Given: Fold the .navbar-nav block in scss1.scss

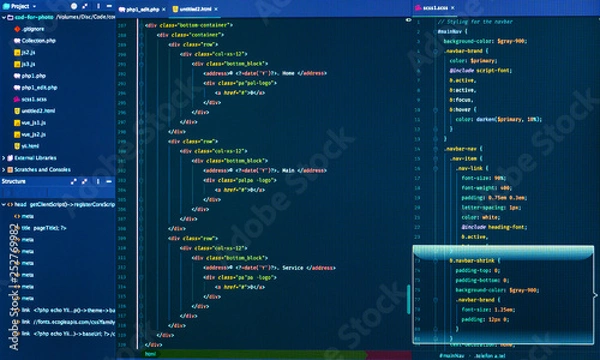Looking at the screenshot, I should coord(435,149).
